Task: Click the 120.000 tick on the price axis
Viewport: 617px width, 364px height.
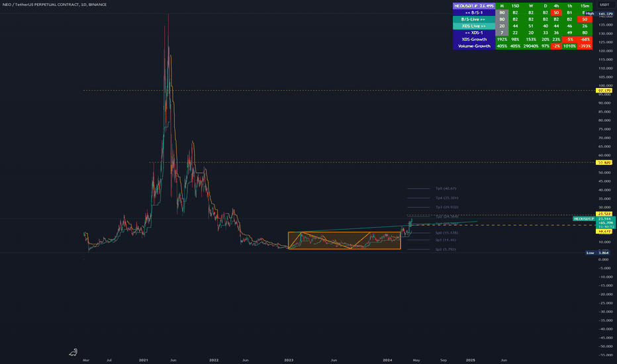Action: tap(606, 51)
